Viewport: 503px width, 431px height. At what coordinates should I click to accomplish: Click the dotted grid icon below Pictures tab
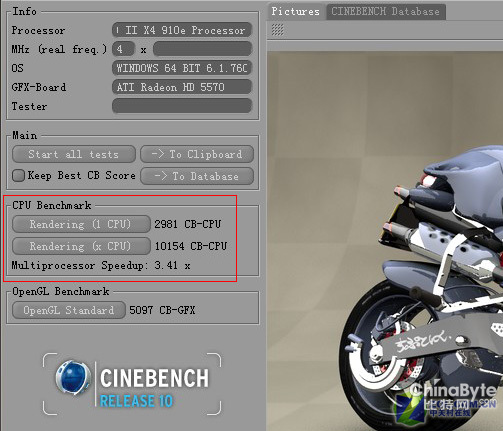point(277,30)
